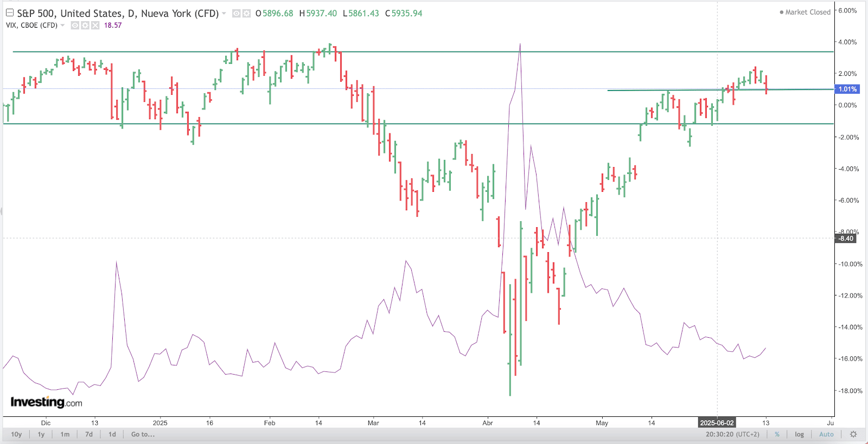Screen dimensions: 868x444
Task: Open the Go to... date dialog
Action: pos(143,434)
